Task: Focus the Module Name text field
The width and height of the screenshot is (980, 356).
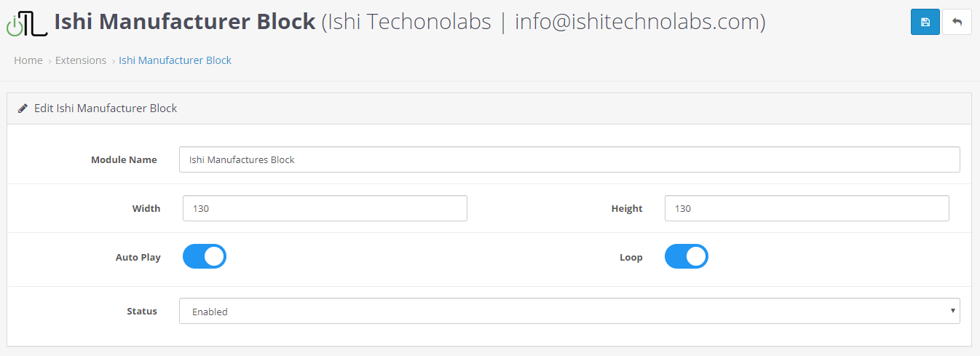Action: coord(569,159)
